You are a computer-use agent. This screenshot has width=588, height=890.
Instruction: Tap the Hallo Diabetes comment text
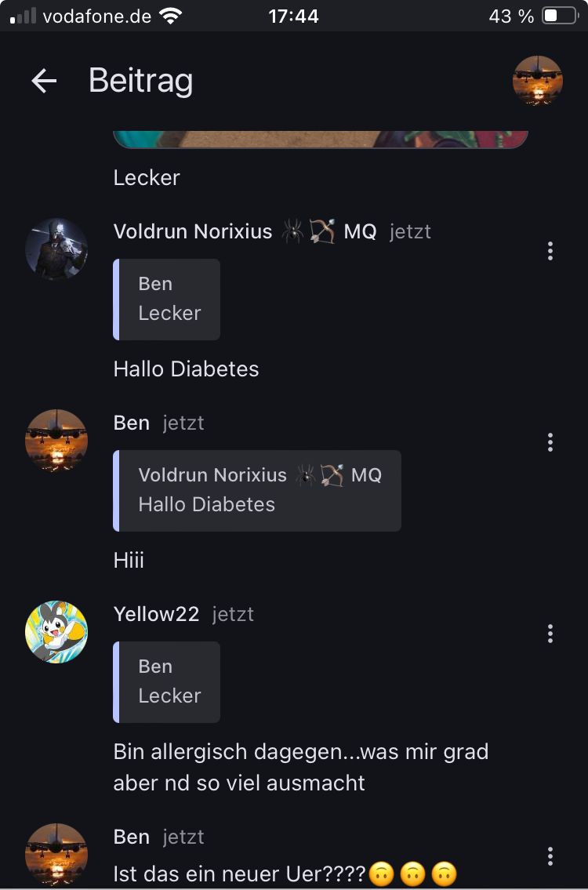186,369
